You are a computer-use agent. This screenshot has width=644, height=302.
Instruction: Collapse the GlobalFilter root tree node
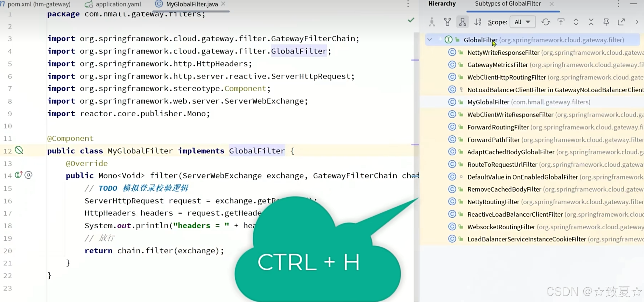pos(430,40)
